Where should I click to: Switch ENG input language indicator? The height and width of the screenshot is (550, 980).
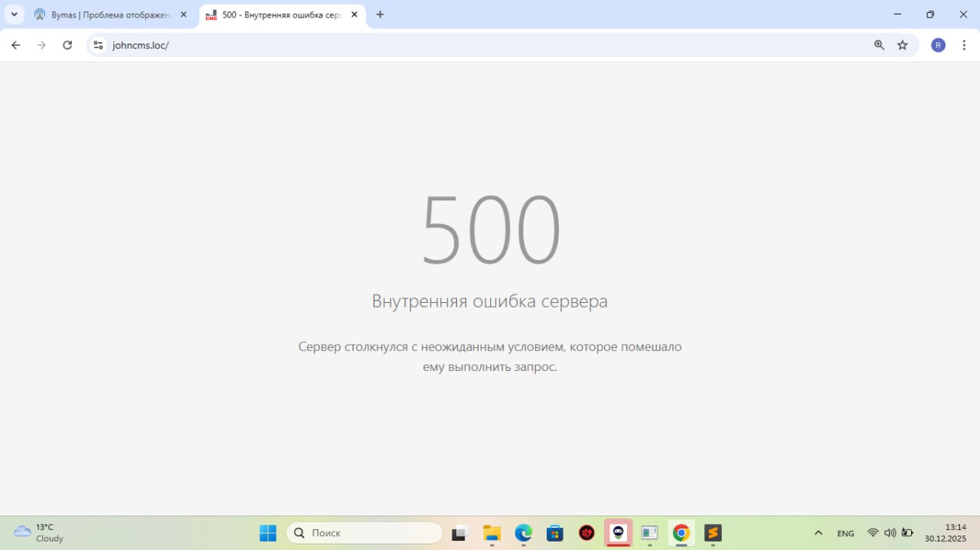point(845,533)
